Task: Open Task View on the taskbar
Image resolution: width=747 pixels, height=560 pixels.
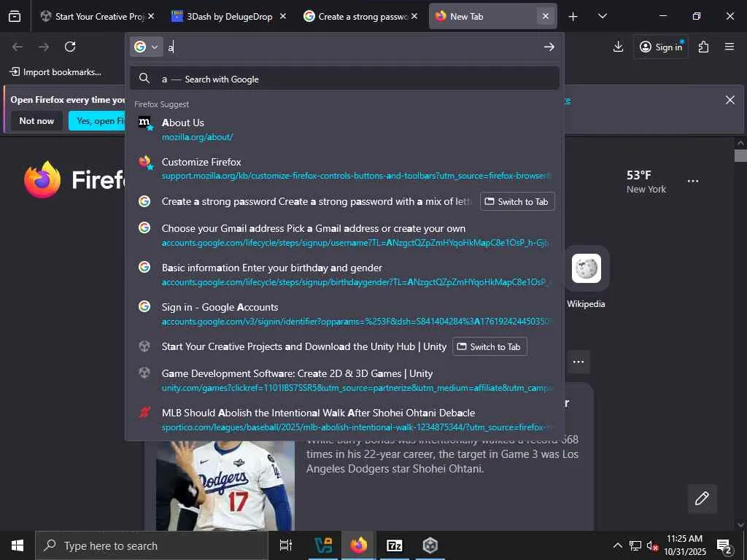Action: (286, 545)
